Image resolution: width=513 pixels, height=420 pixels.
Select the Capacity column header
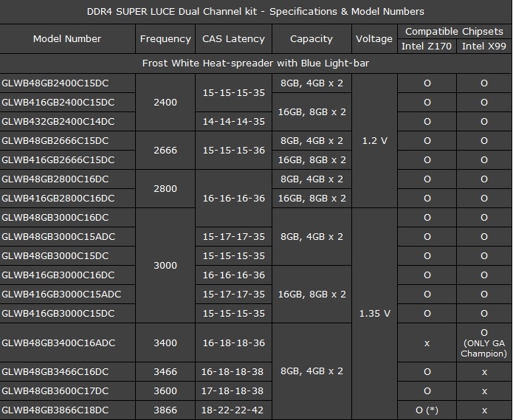[311, 38]
